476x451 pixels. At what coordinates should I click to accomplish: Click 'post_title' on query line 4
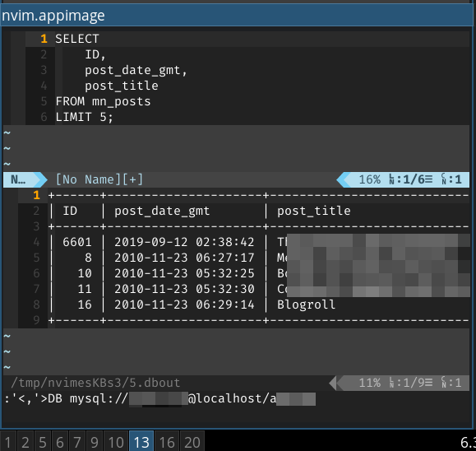[122, 86]
